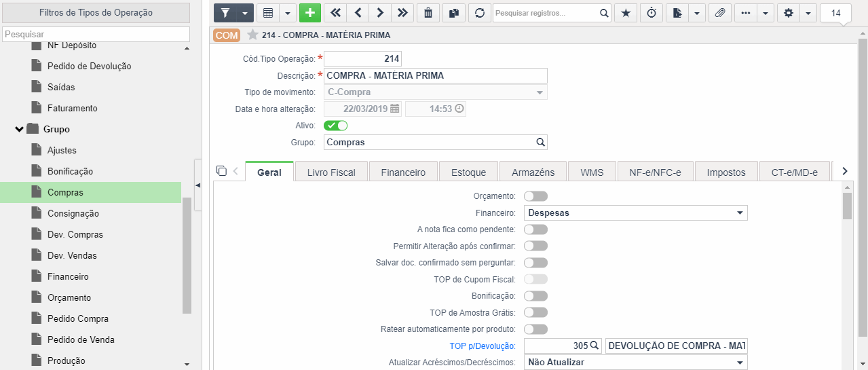Delete the record with trash icon
The image size is (868, 370).
(428, 13)
